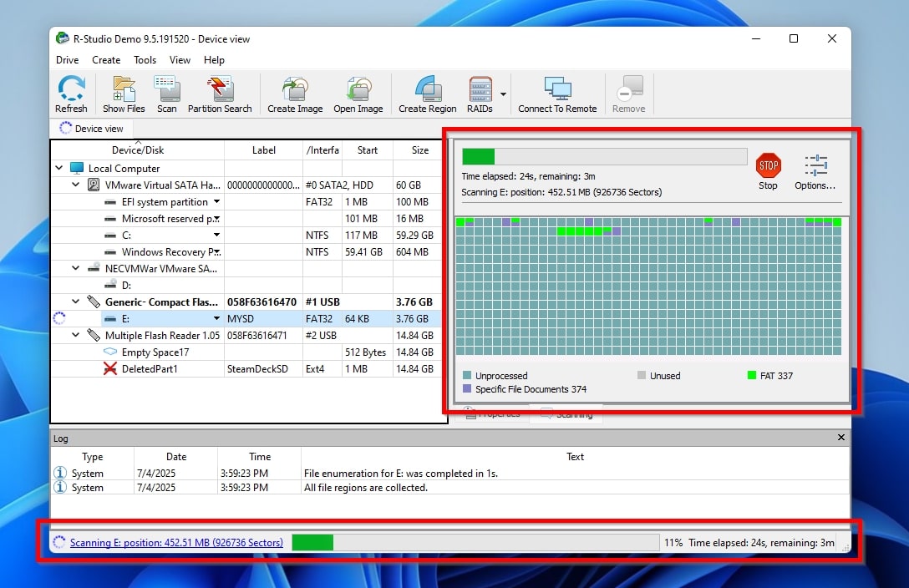Open the C: partition dropdown arrow
Image resolution: width=909 pixels, height=588 pixels.
(x=217, y=236)
